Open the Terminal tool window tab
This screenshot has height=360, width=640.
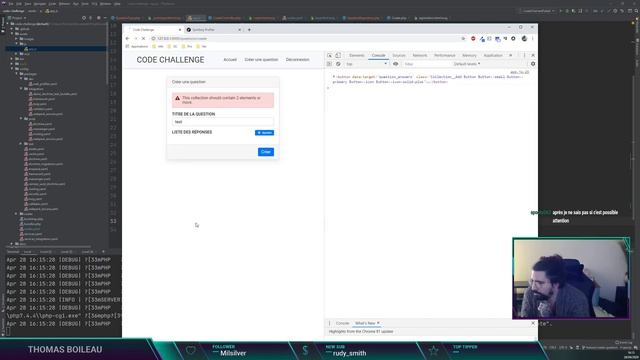point(12,252)
